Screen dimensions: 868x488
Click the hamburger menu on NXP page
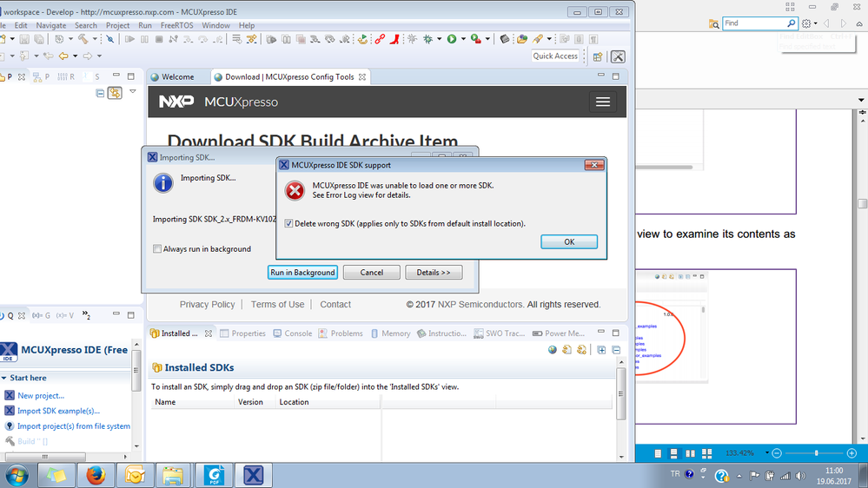(x=603, y=102)
